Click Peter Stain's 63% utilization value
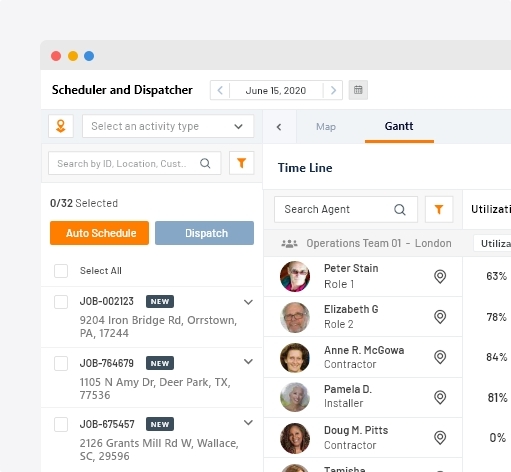Screen dimensions: 511x472 (x=496, y=276)
